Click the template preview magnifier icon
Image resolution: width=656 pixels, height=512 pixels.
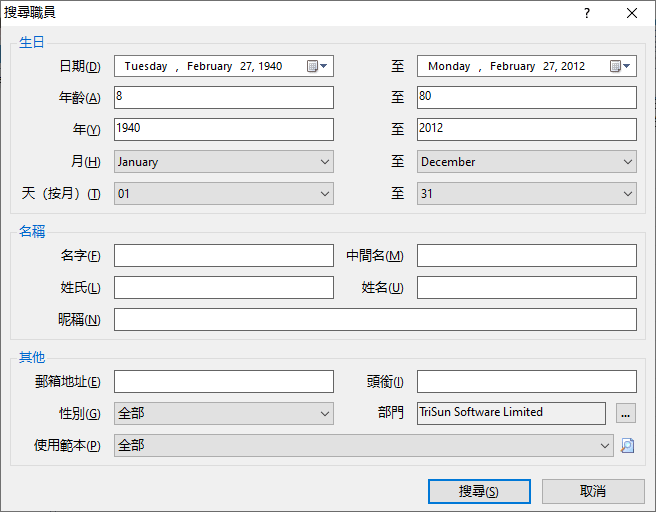point(627,445)
